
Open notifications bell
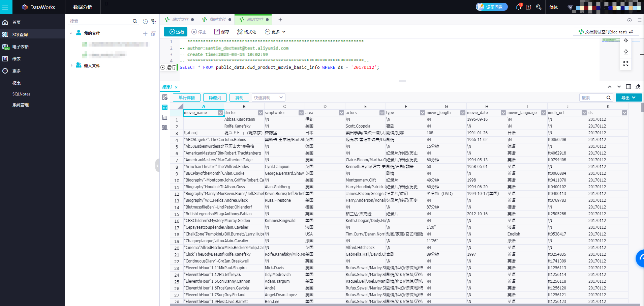tap(519, 7)
